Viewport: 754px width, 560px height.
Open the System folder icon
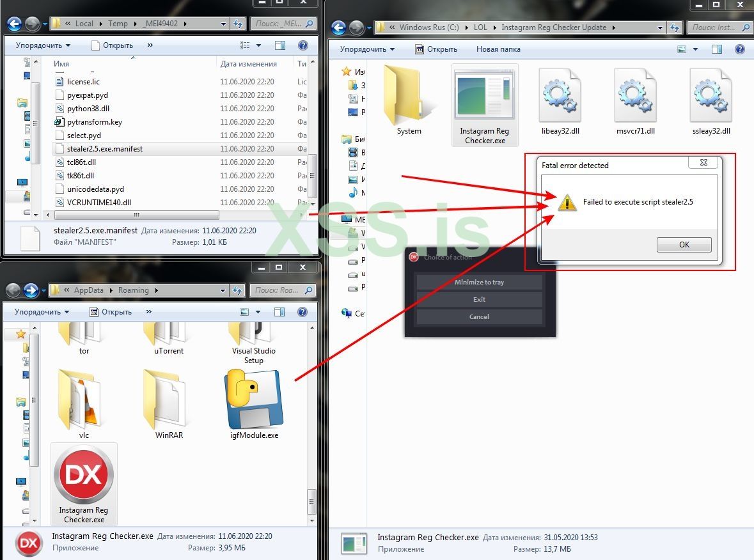click(409, 101)
